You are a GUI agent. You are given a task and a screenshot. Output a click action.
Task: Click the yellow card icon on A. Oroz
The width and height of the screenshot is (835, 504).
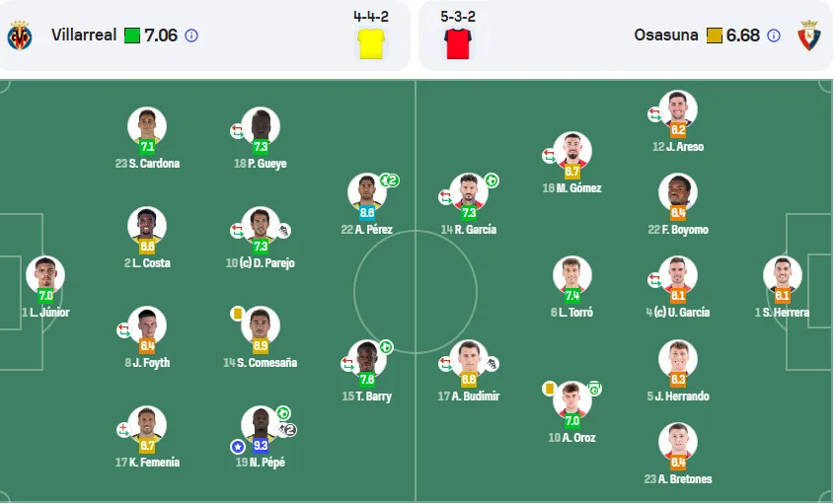pyautogui.click(x=549, y=388)
